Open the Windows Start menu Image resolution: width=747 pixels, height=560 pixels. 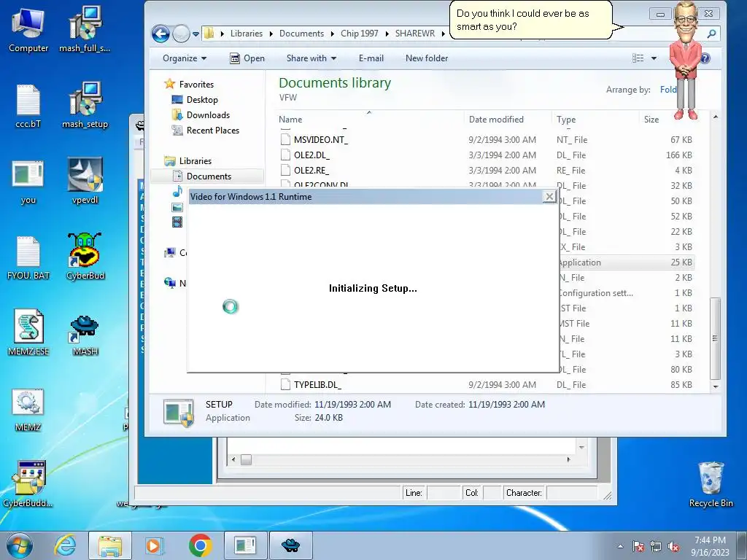point(20,545)
